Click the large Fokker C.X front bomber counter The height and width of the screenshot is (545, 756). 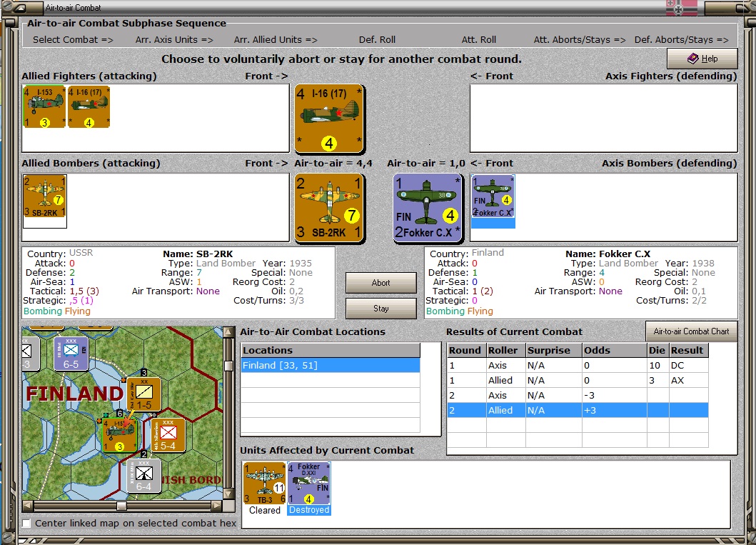[428, 208]
